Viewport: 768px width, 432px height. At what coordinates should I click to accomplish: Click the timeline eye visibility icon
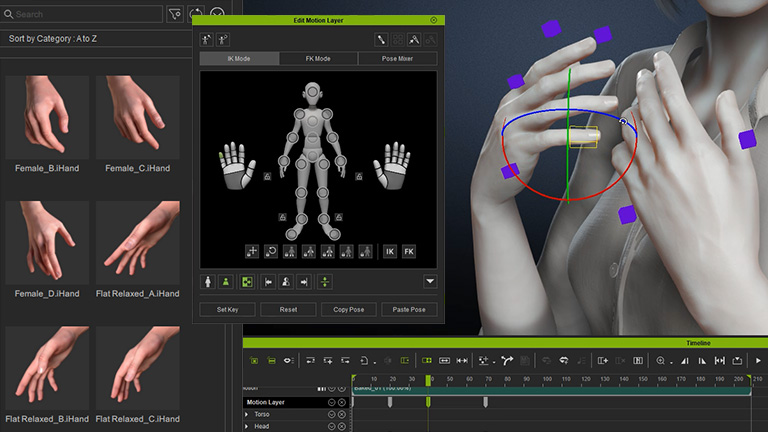(288, 360)
